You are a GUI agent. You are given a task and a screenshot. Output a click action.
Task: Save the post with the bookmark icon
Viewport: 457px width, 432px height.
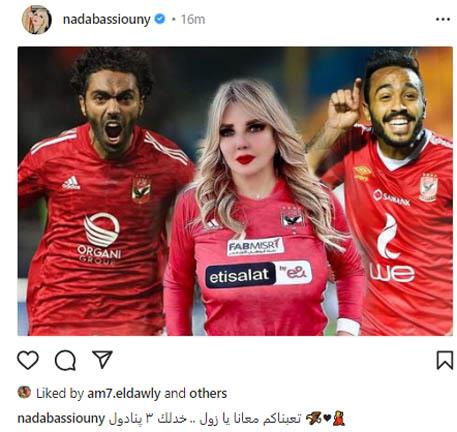pyautogui.click(x=445, y=360)
